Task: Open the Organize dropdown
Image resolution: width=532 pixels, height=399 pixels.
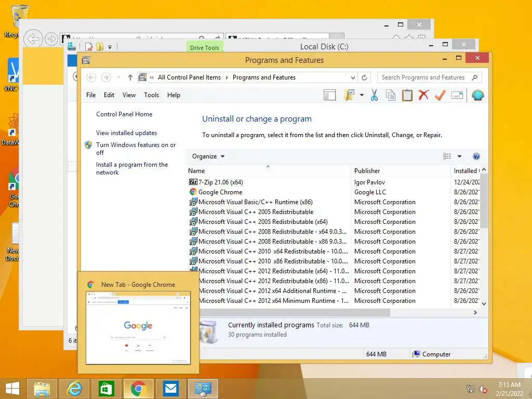Action: point(208,156)
